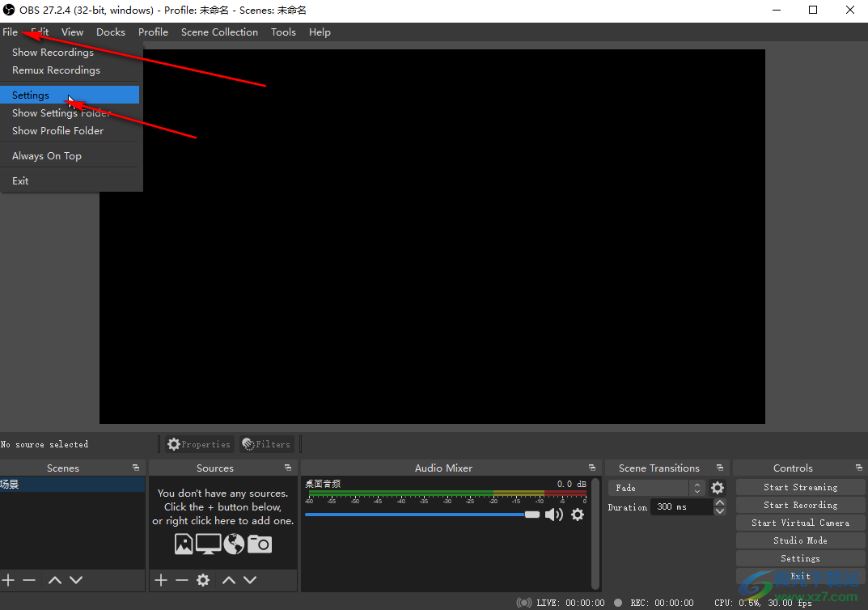Click the browser globe source icon

234,544
